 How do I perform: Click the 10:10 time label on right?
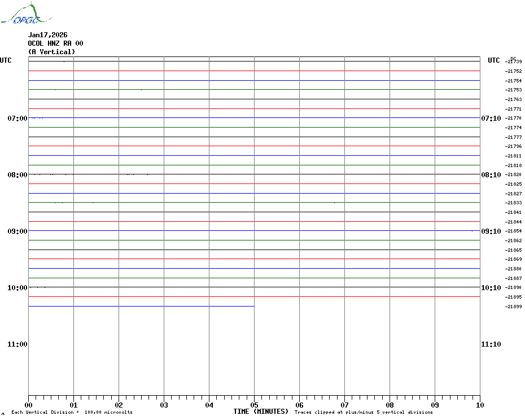click(491, 288)
